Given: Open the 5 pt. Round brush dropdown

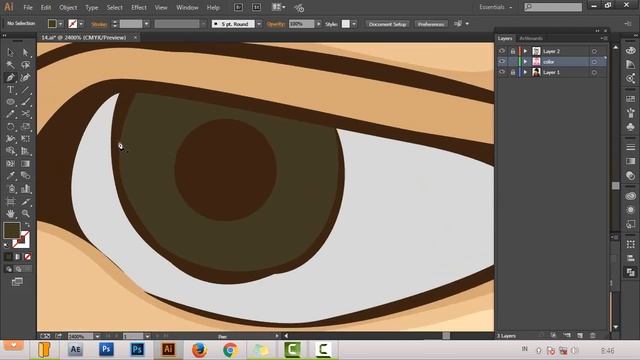Looking at the screenshot, I should pyautogui.click(x=258, y=24).
